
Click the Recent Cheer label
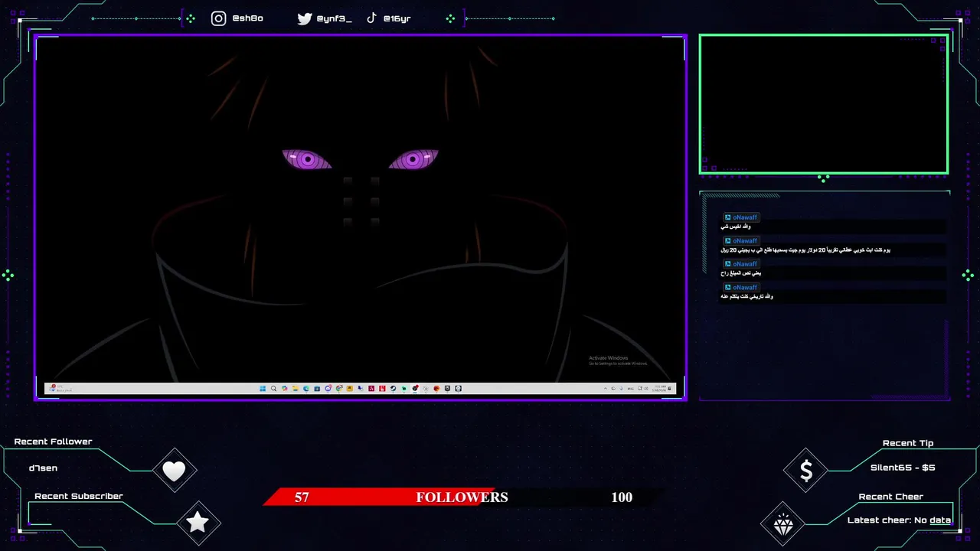(891, 497)
